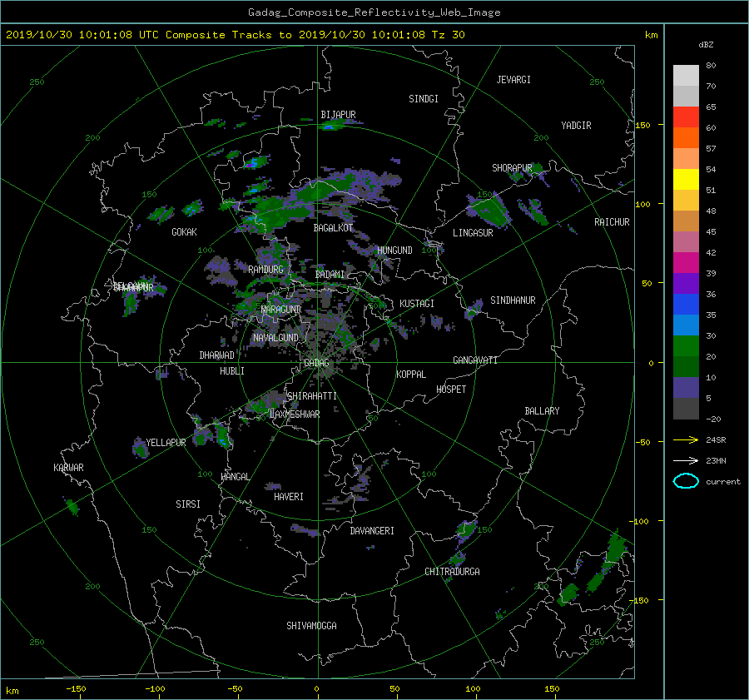
Task: Click the white 23MN track arrow
Action: tap(686, 460)
